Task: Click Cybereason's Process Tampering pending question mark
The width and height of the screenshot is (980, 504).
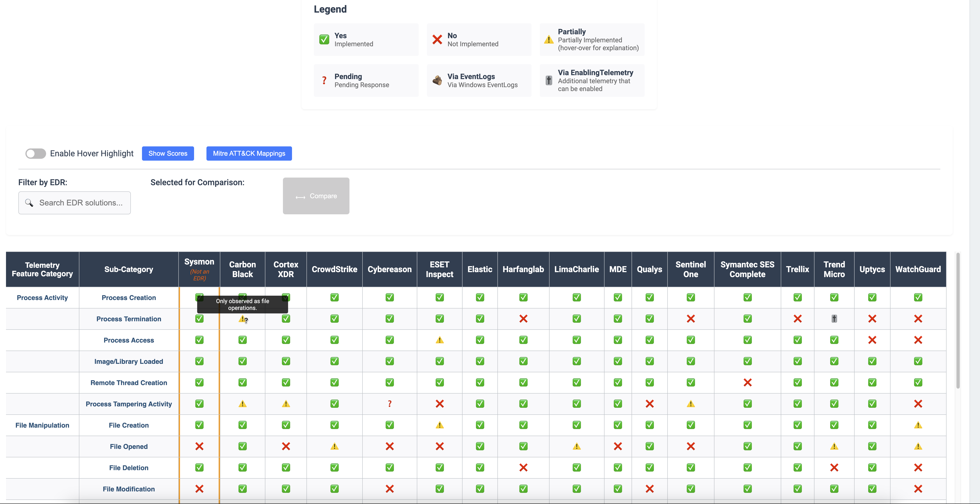Action: click(x=390, y=404)
